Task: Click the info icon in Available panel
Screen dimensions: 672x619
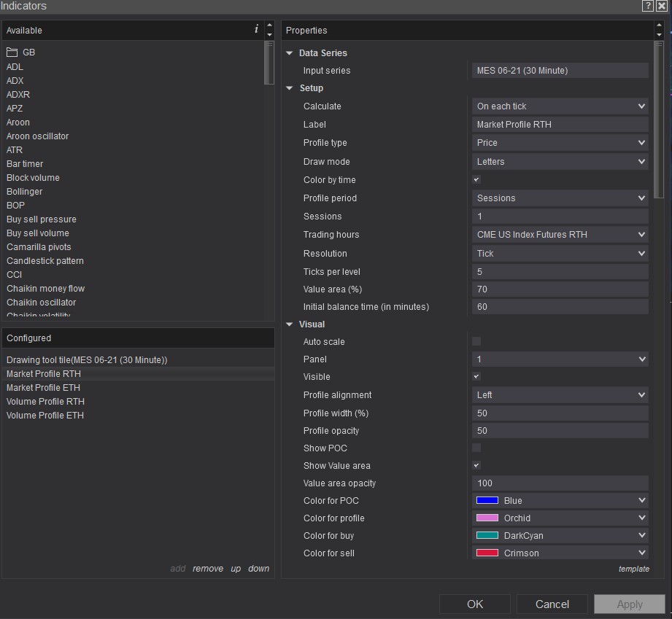Action: [256, 30]
